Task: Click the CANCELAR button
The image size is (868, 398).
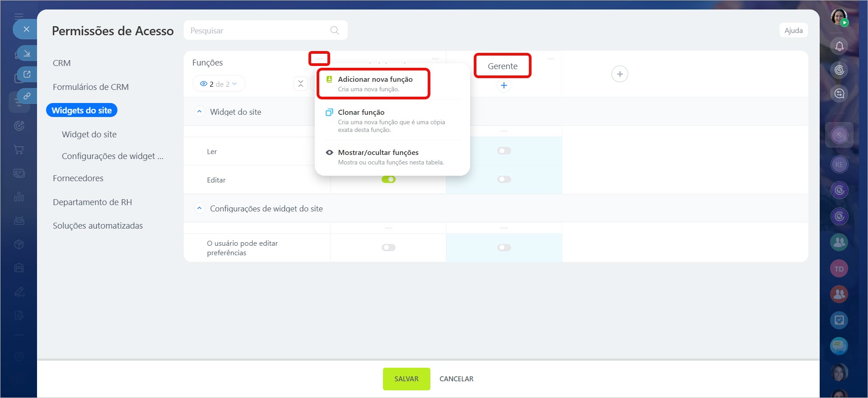Action: click(x=456, y=379)
